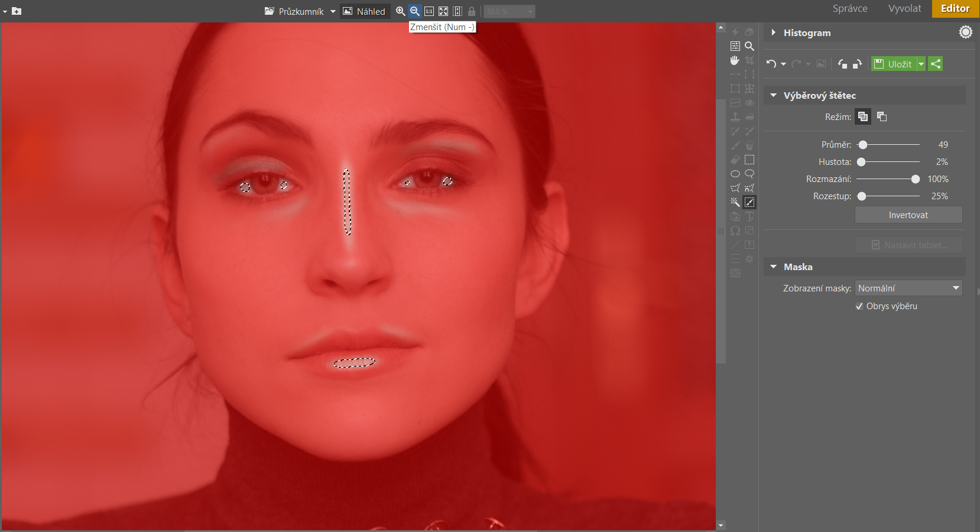
Task: Open the Zobrazení masky Normální dropdown
Action: pyautogui.click(x=908, y=288)
